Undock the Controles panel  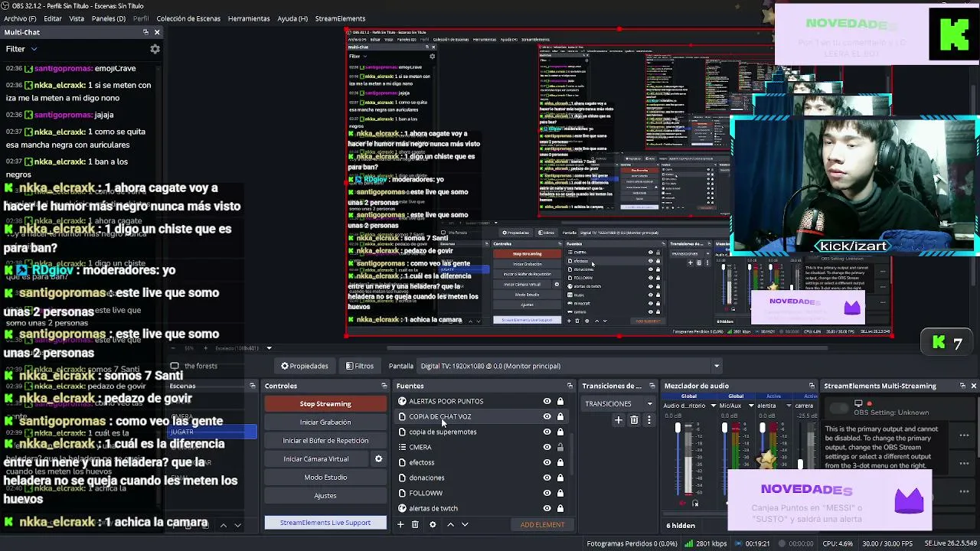point(384,386)
